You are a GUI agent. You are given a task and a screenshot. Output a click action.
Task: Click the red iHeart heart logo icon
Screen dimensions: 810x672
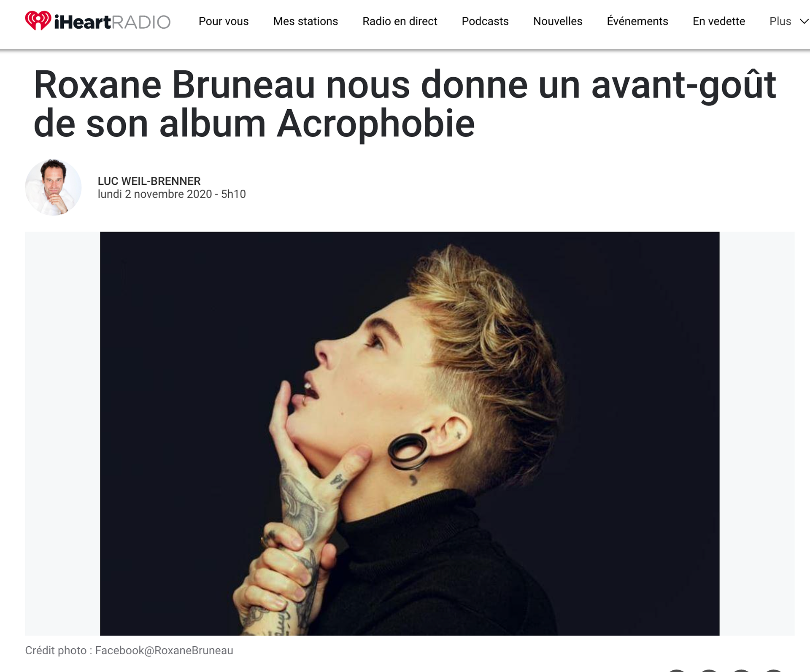[38, 21]
